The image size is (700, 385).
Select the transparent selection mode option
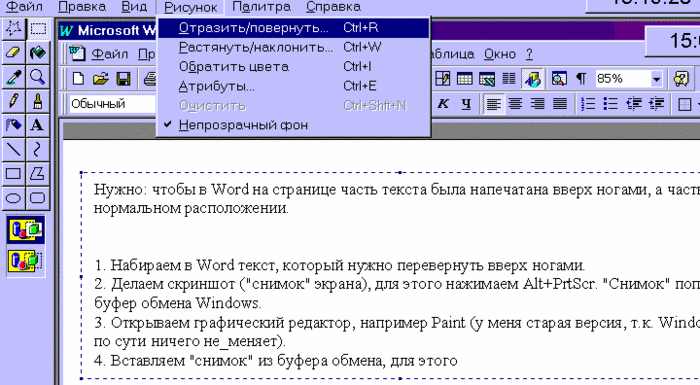26,261
